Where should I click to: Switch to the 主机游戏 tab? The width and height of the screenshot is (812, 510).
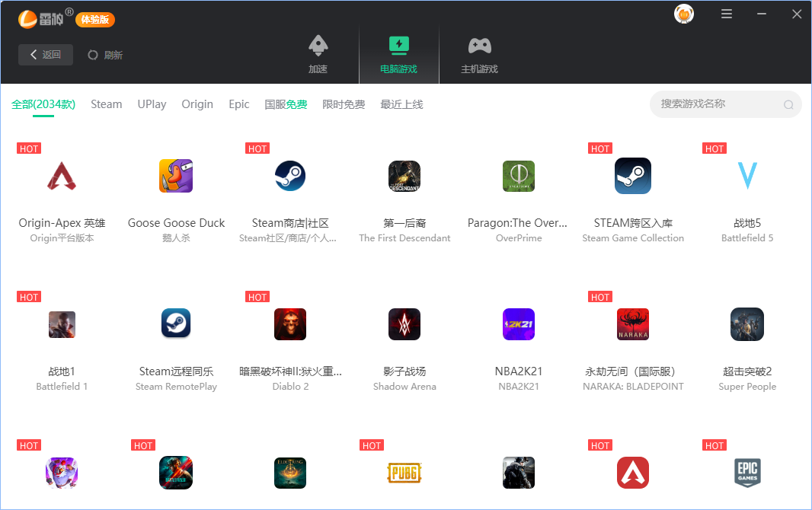coord(480,54)
